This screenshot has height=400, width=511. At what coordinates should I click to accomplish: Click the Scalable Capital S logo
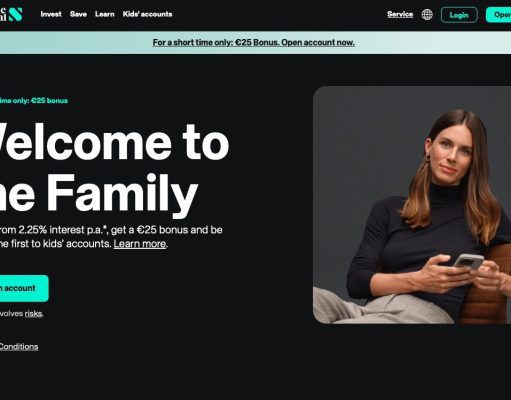pyautogui.click(x=15, y=14)
